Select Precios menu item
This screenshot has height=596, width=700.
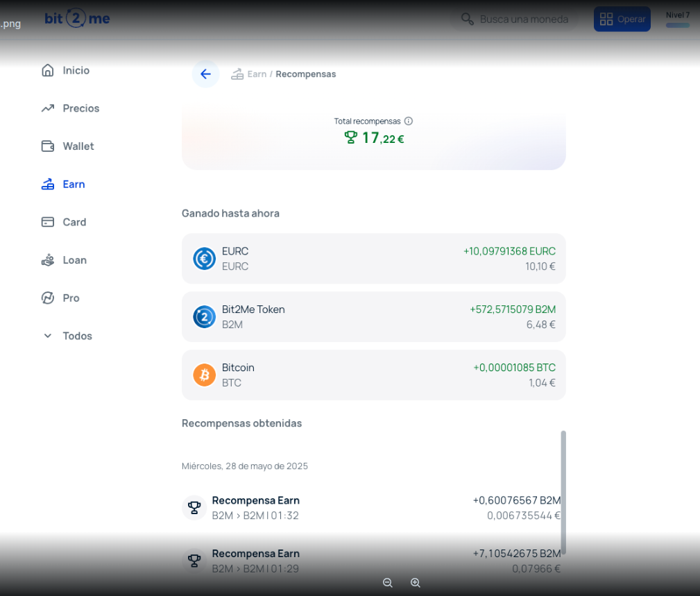point(80,108)
